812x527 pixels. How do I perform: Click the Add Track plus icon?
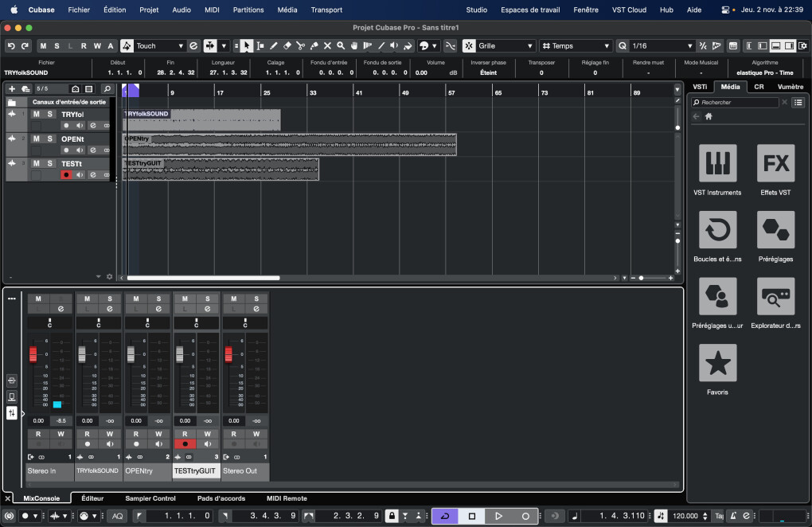coord(12,89)
